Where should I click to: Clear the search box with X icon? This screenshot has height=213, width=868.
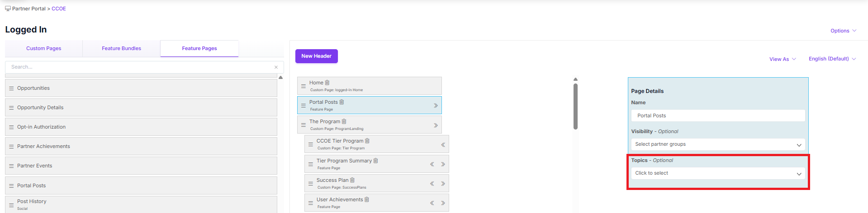tap(276, 67)
